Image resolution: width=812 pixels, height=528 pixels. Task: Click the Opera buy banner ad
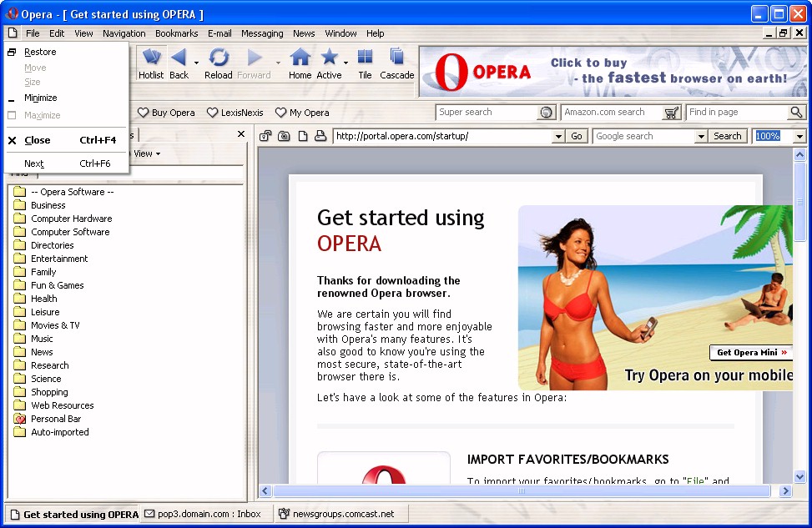tap(613, 72)
